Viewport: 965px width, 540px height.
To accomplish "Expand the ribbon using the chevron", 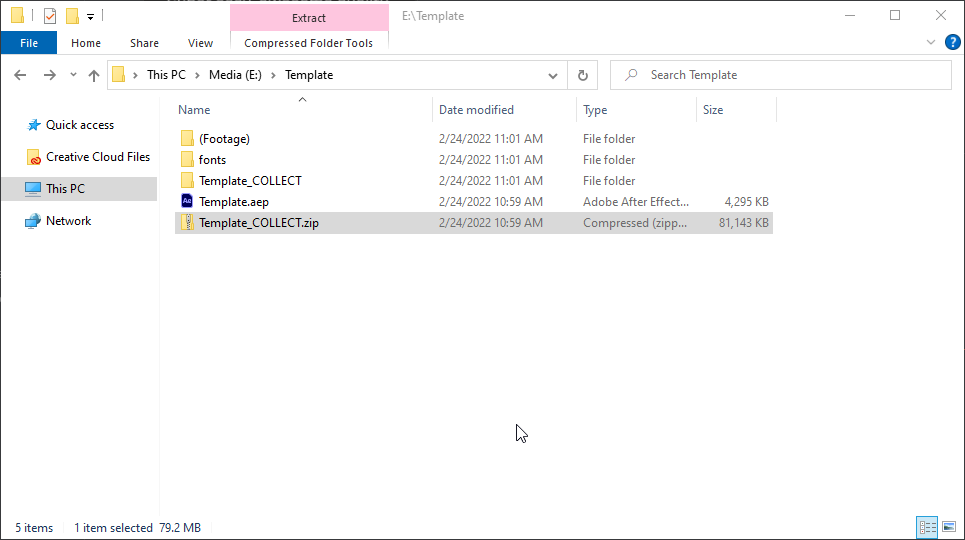I will 930,43.
